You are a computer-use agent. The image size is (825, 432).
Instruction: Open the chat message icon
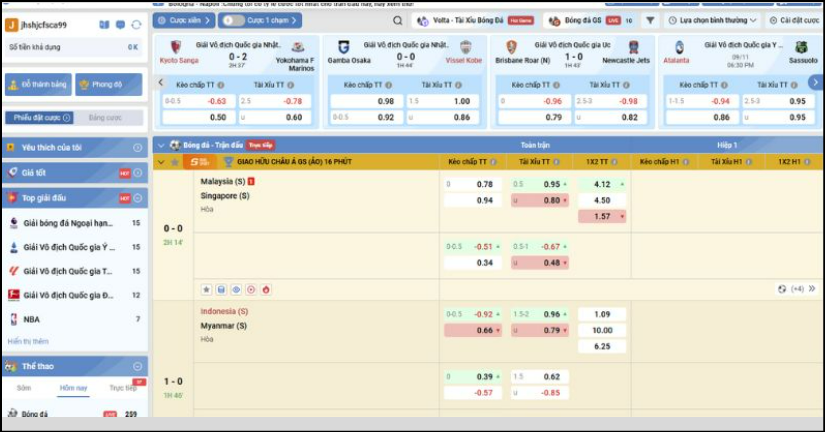tap(122, 25)
